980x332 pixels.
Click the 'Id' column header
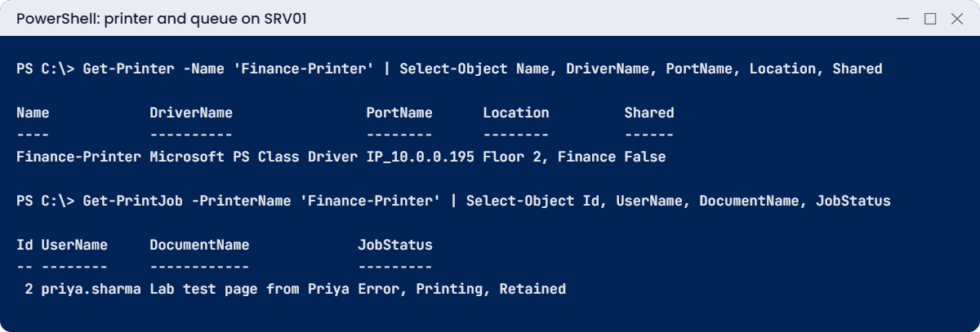click(x=24, y=245)
